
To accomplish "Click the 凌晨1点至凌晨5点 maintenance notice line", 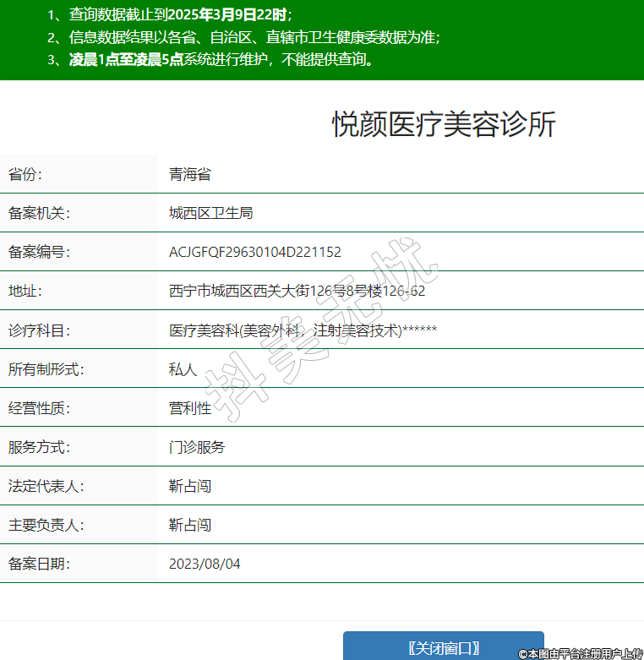I will pos(210,59).
